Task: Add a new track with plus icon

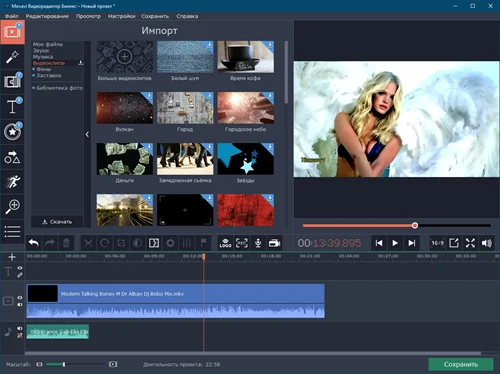Action: pyautogui.click(x=12, y=257)
